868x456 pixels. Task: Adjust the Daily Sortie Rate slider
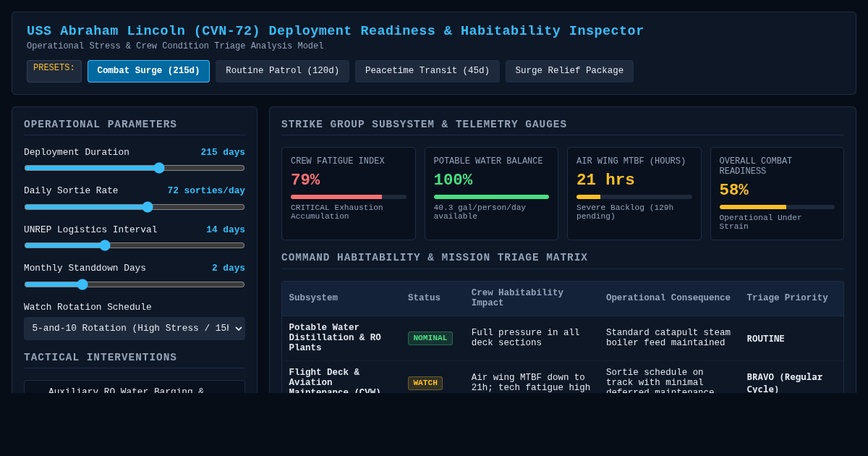[135, 207]
